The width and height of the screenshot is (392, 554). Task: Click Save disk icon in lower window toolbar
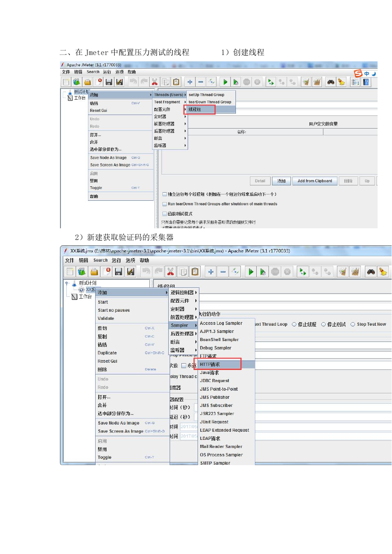coord(119,272)
